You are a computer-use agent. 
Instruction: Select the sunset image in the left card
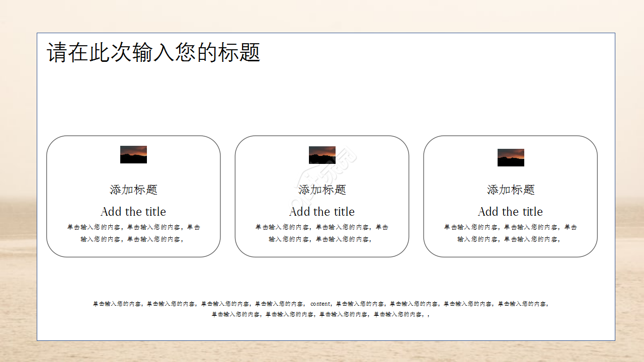click(133, 154)
